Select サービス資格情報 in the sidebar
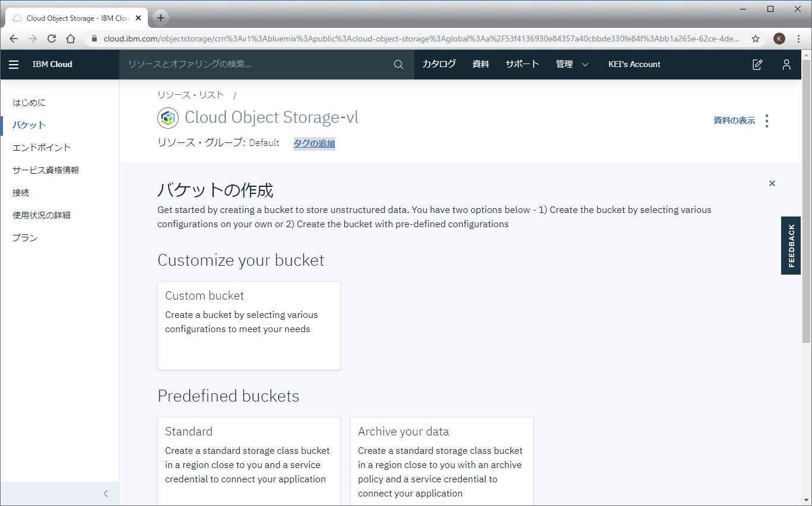This screenshot has height=506, width=812. [x=46, y=170]
